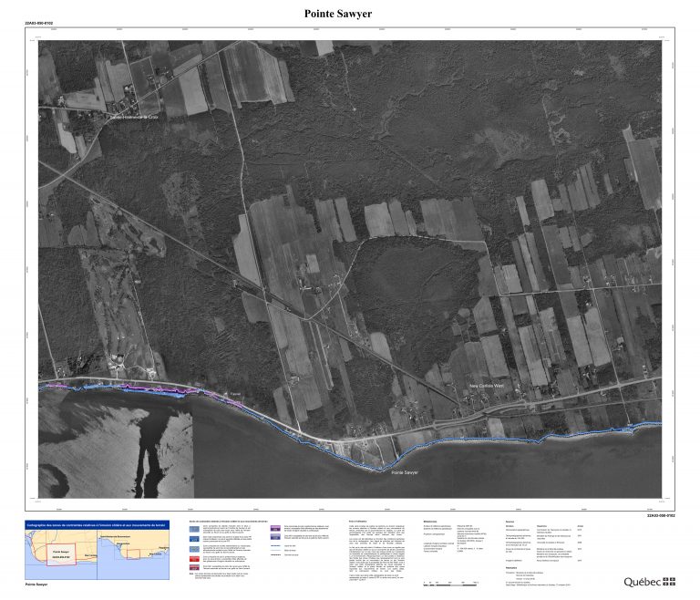The width and height of the screenshot is (700, 600).
Task: Click the left locator inset map
Action: click(x=60, y=553)
